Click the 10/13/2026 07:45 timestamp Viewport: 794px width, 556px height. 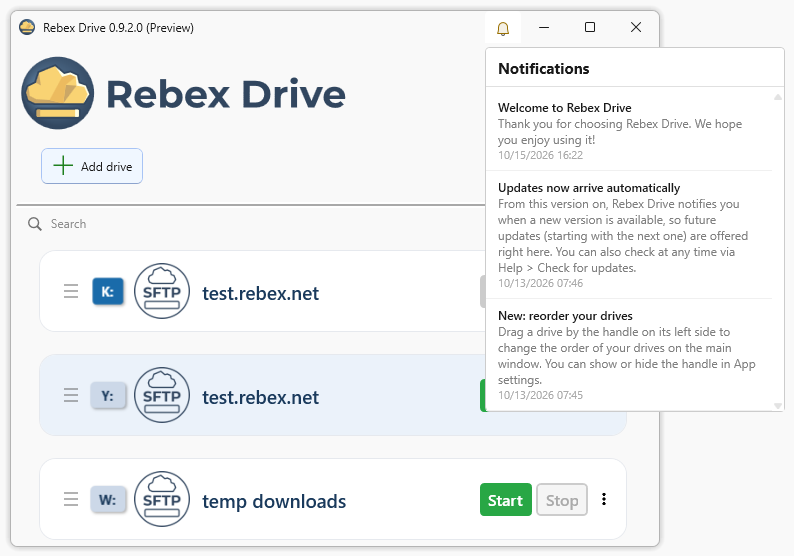pos(540,395)
